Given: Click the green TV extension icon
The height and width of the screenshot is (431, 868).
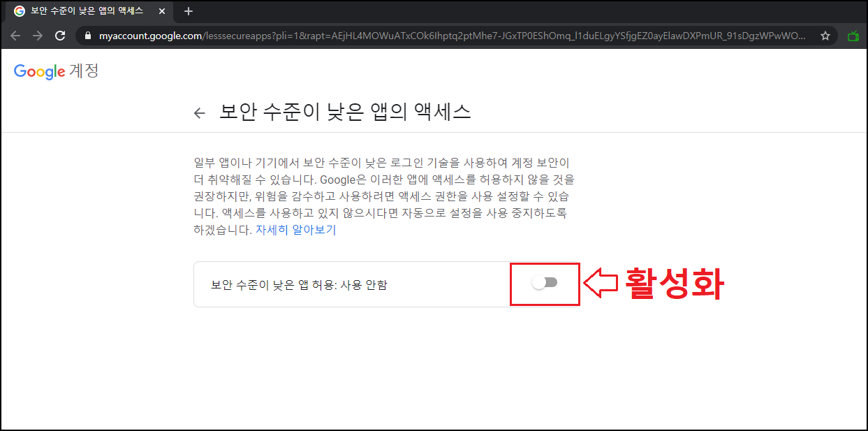Looking at the screenshot, I should [853, 36].
